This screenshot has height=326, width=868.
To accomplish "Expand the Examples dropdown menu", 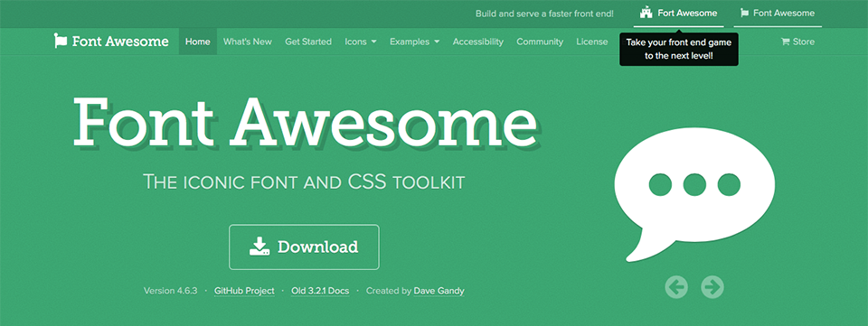I will [x=415, y=42].
